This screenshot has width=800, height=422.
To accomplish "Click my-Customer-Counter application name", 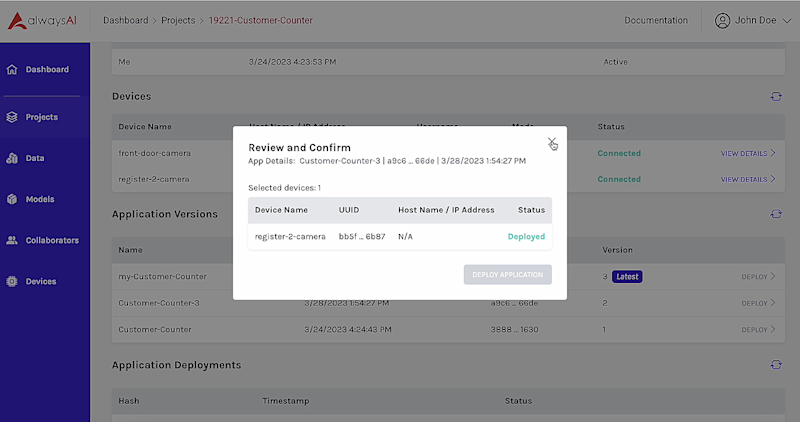I will click(162, 277).
